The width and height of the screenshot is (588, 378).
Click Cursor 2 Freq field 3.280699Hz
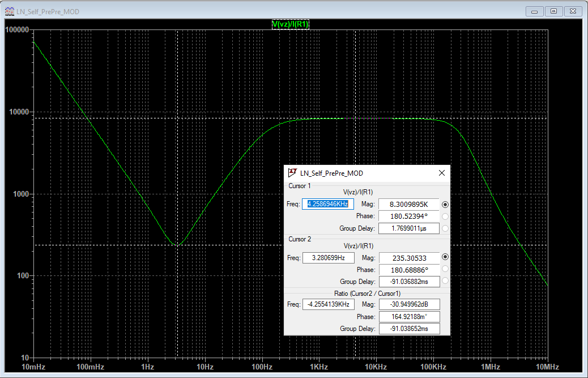[x=329, y=258]
